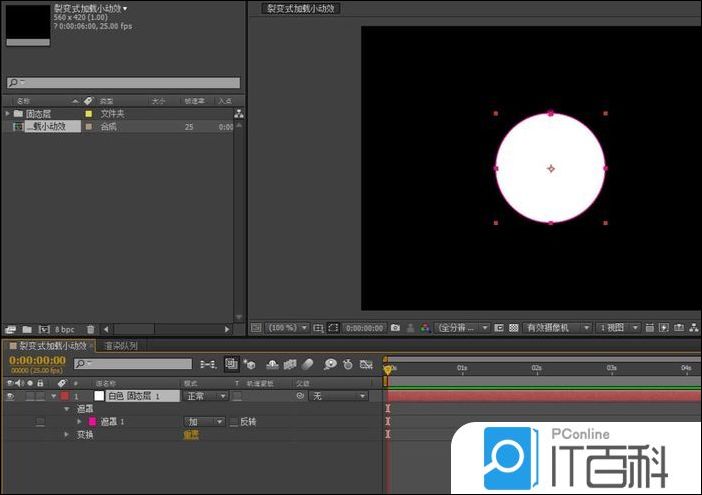Click the show channel color icon
Image resolution: width=702 pixels, height=495 pixels.
(x=425, y=328)
